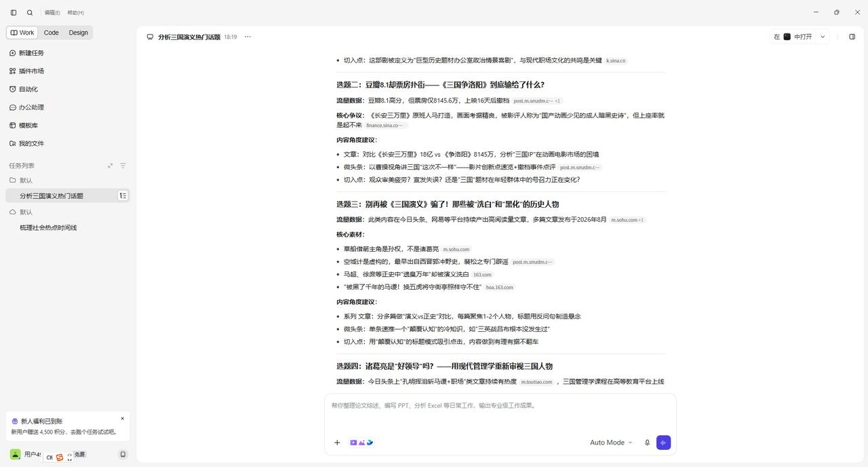Expand the 中打开 dropdown arrow
The width and height of the screenshot is (868, 467).
(x=823, y=37)
